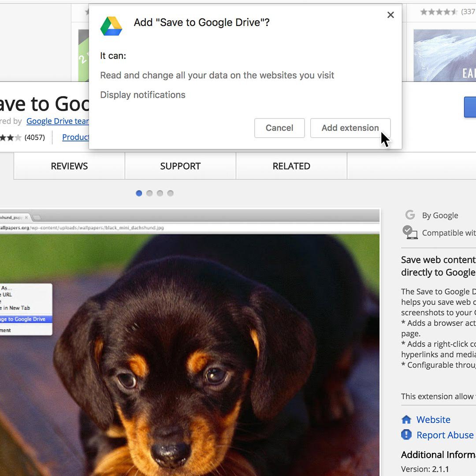Click the compatible device checkmark icon
The image size is (476, 476).
[x=410, y=232]
